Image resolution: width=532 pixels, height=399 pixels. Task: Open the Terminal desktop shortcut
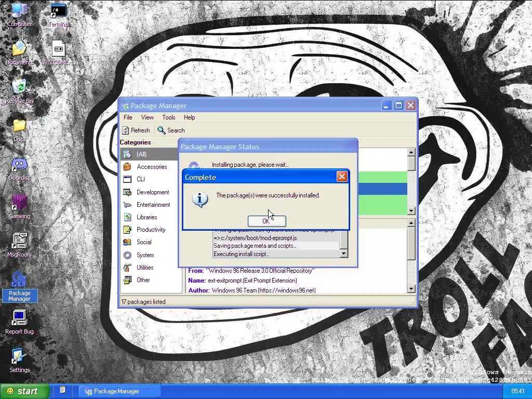58,14
